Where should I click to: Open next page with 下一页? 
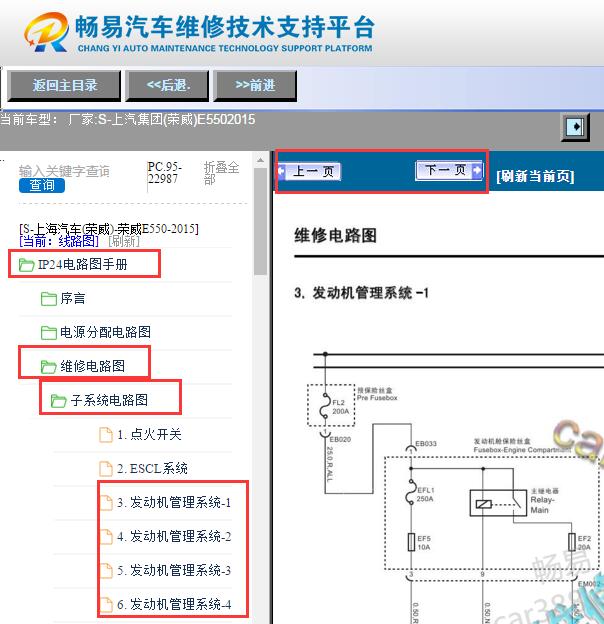coord(449,170)
